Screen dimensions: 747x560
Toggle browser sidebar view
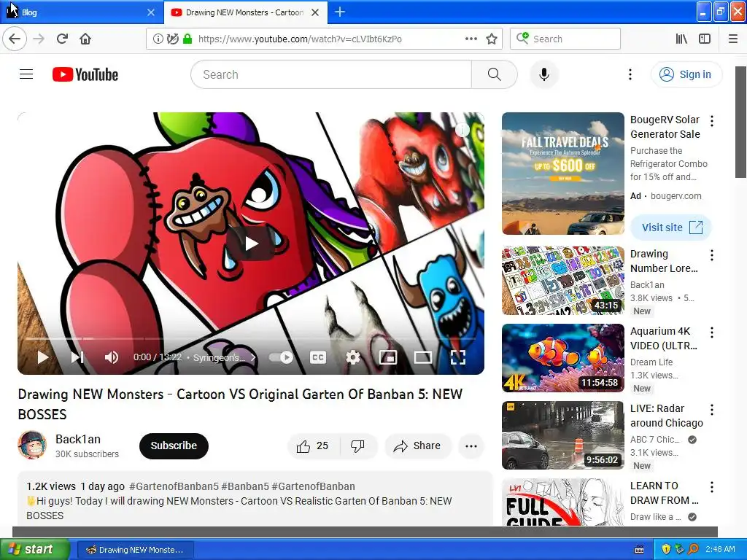click(705, 39)
